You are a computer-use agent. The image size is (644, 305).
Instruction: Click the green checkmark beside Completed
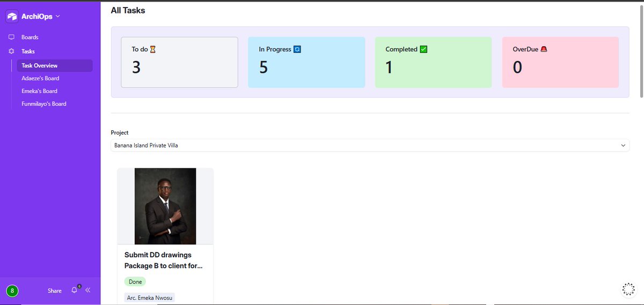[423, 49]
